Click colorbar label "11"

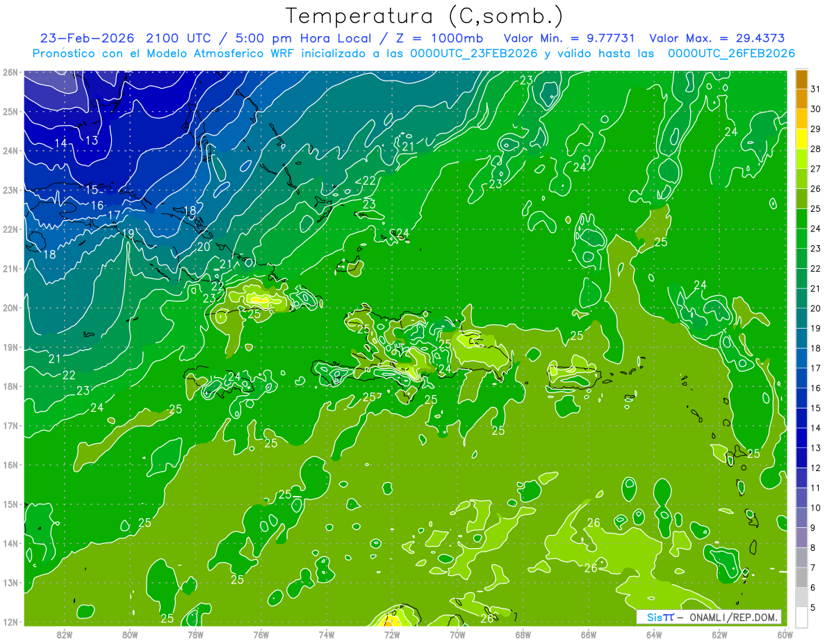815,488
